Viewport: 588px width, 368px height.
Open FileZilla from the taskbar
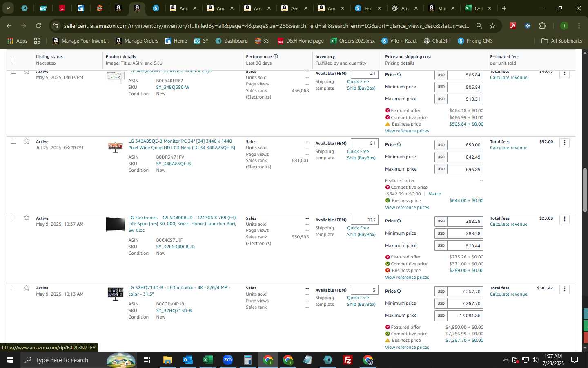pos(348,360)
